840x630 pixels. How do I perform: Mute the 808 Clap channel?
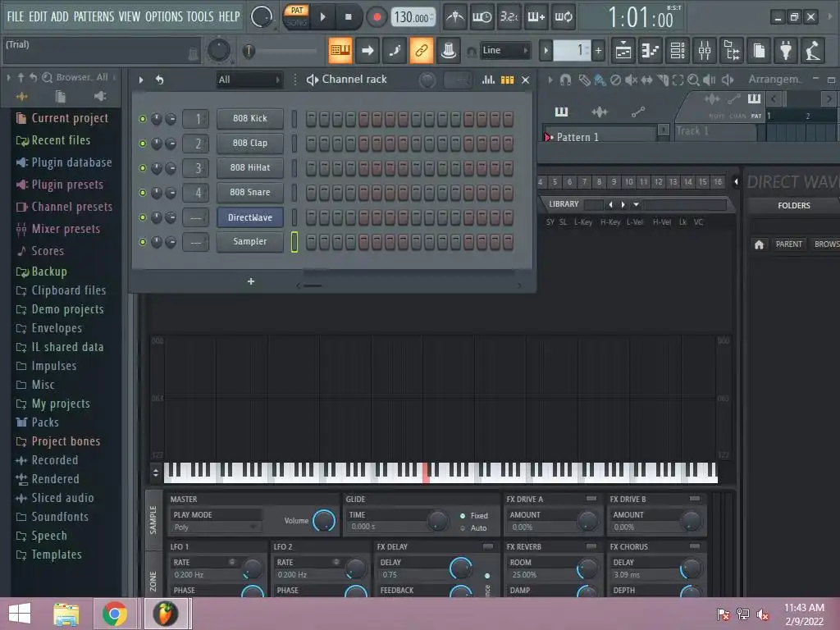coord(143,144)
